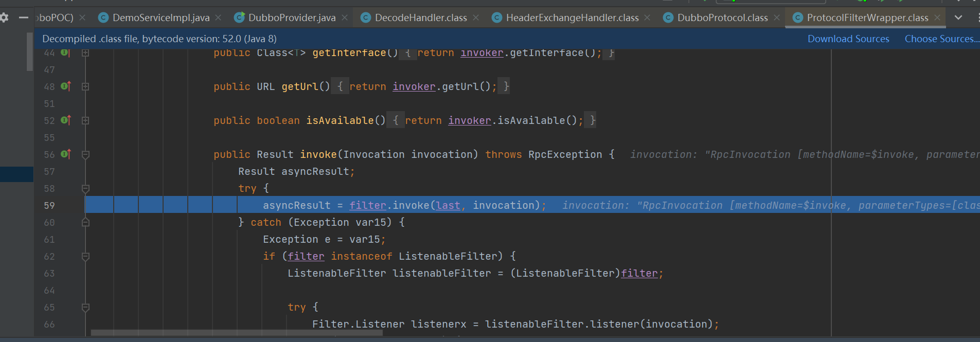Viewport: 980px width, 342px height.
Task: Click the Choose Sources link
Action: (941, 39)
